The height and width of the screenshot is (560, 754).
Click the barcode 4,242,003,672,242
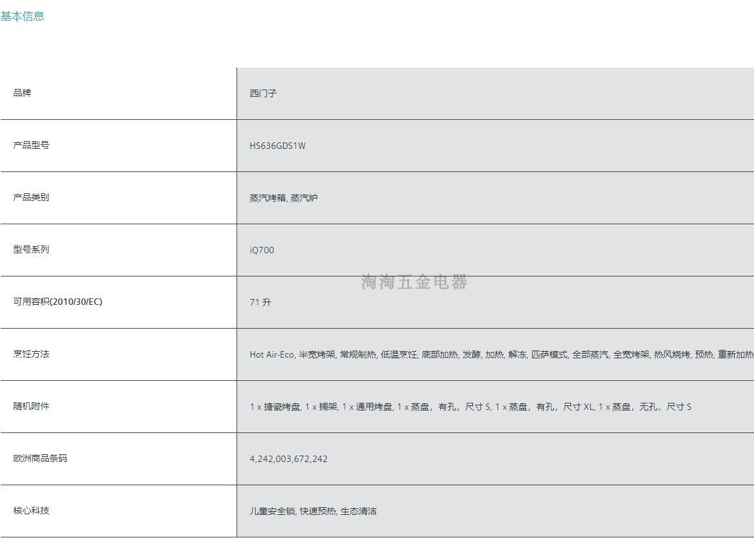click(x=289, y=459)
